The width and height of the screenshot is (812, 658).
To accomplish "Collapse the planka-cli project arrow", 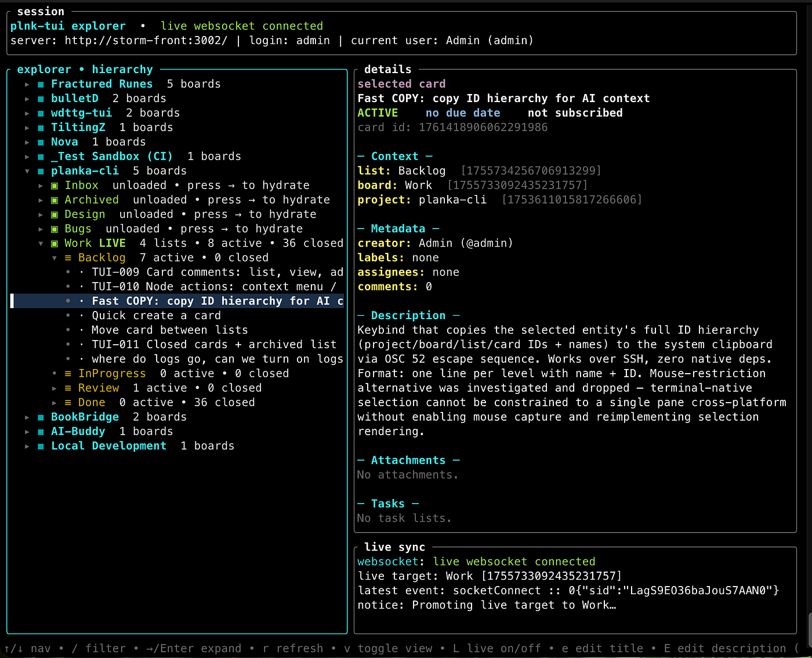I will point(27,171).
